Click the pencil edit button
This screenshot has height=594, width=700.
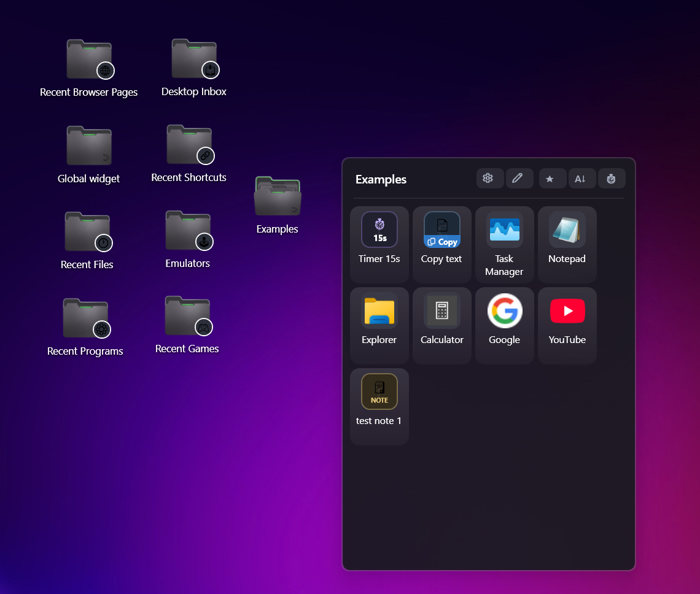pyautogui.click(x=519, y=179)
